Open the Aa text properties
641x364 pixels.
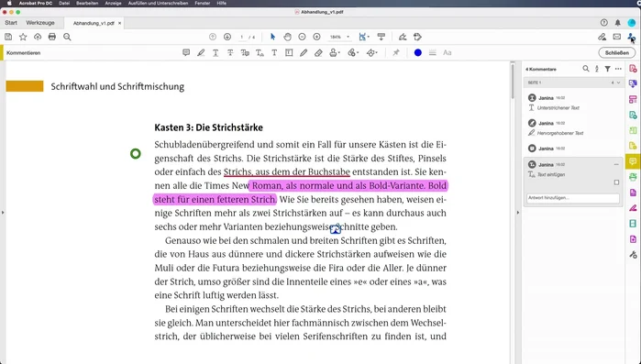(x=448, y=52)
